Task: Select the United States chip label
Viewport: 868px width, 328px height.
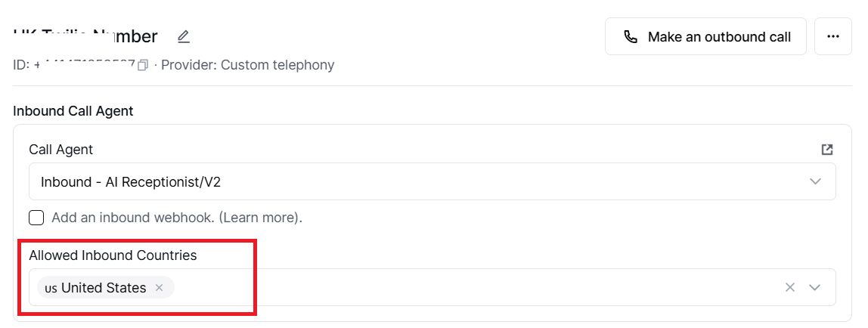Action: pos(104,288)
